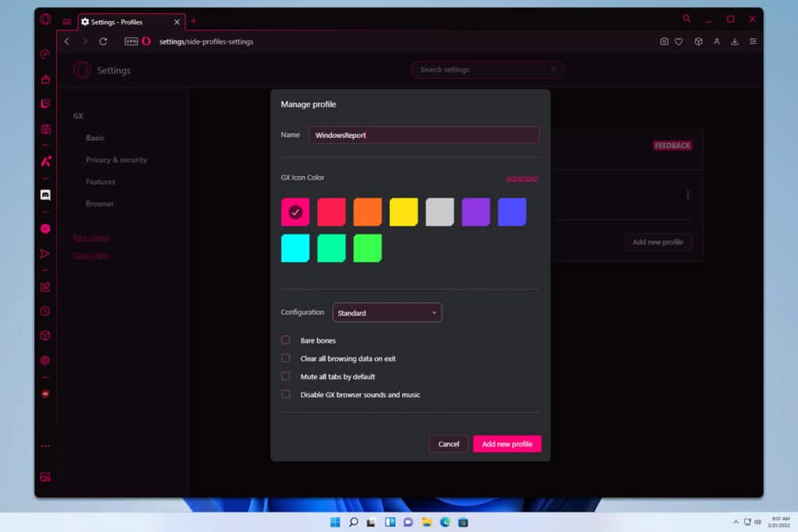Image resolution: width=798 pixels, height=532 pixels.
Task: Open Privacy & security settings section
Action: pos(117,160)
